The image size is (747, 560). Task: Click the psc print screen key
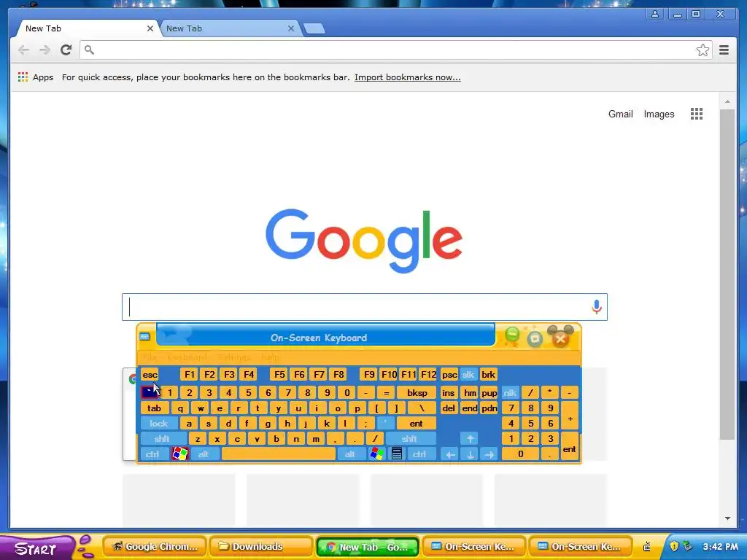point(449,375)
